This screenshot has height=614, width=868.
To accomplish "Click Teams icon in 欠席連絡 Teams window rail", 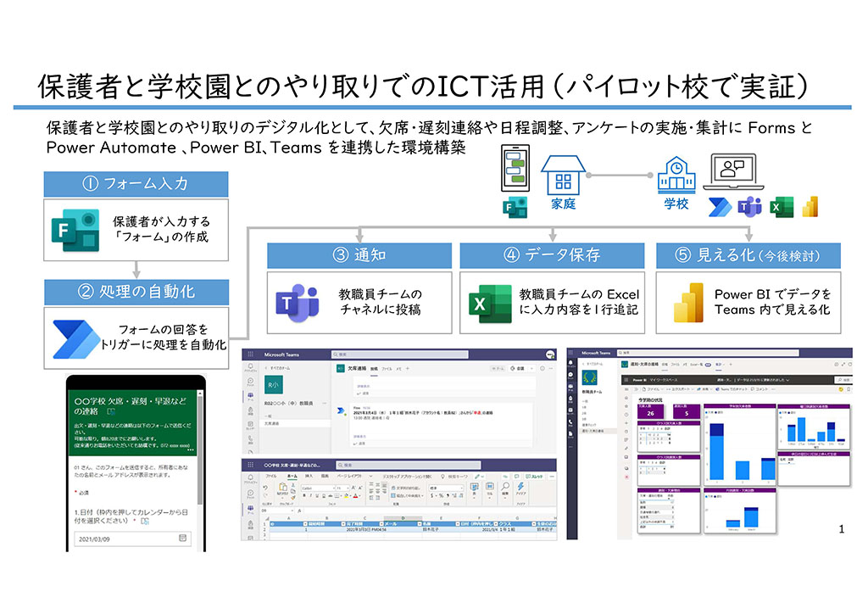I will 250,396.
